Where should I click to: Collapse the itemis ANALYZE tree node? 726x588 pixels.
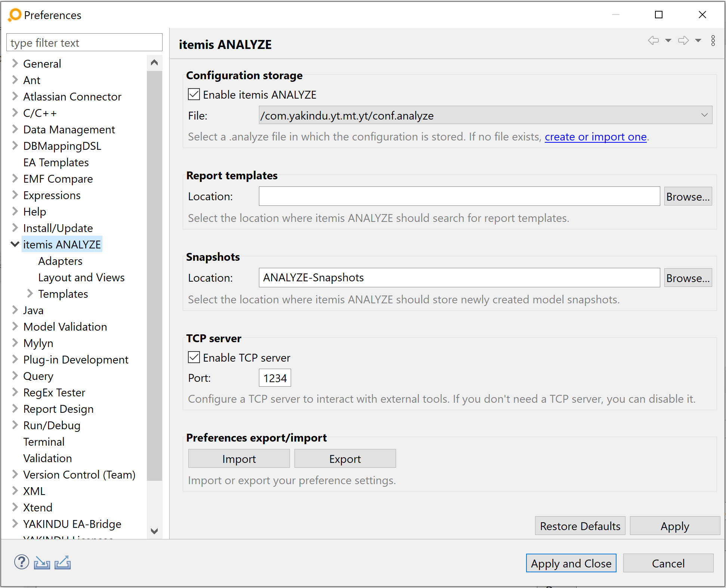pyautogui.click(x=15, y=244)
